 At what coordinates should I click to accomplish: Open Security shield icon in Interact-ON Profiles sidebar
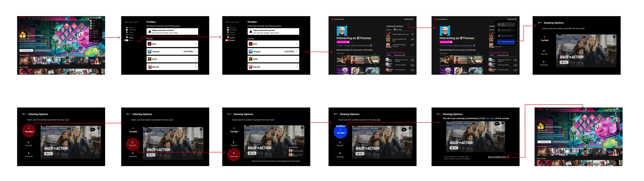(x=228, y=32)
